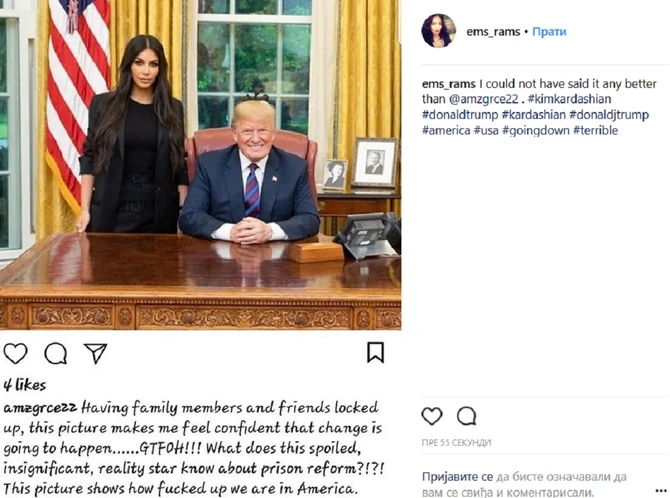The image size is (670, 498).
Task: Open the #kimkardashian hashtag
Action: click(569, 99)
